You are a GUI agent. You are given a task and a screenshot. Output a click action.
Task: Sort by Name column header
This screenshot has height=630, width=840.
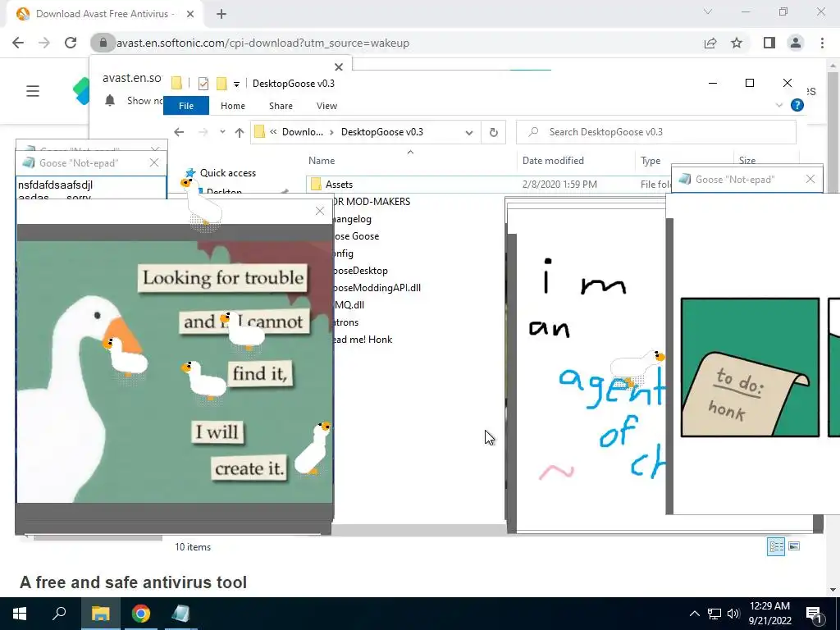[322, 161]
